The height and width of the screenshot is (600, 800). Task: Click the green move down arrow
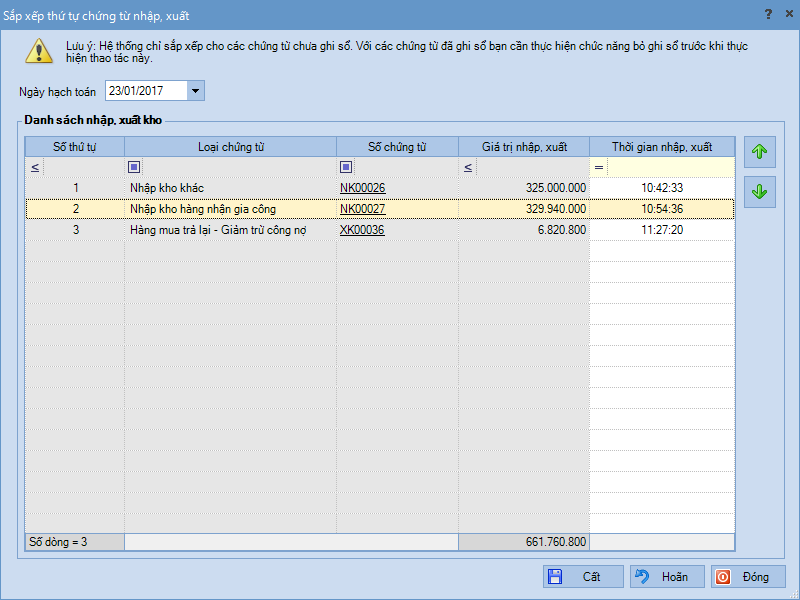tap(760, 191)
